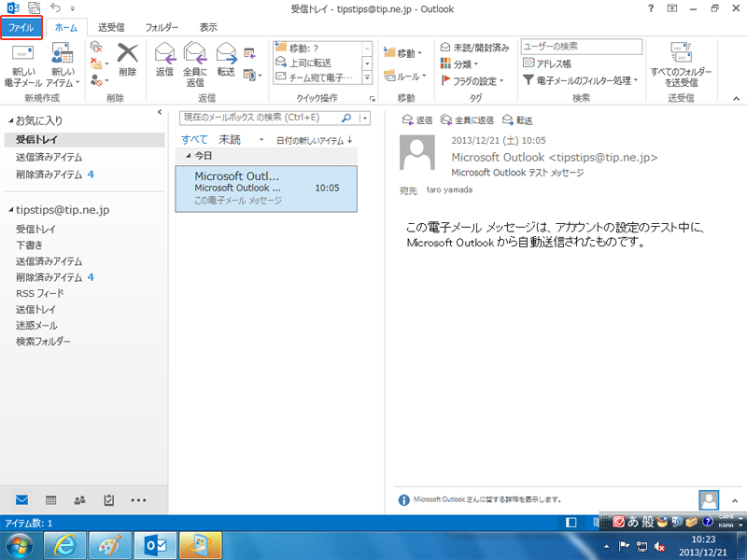Open the clean up menu in the 削除 group
The width and height of the screenshot is (747, 560).
(x=99, y=63)
